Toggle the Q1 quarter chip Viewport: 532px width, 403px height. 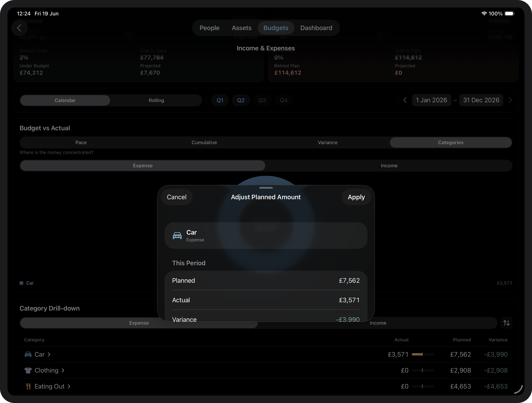point(220,100)
